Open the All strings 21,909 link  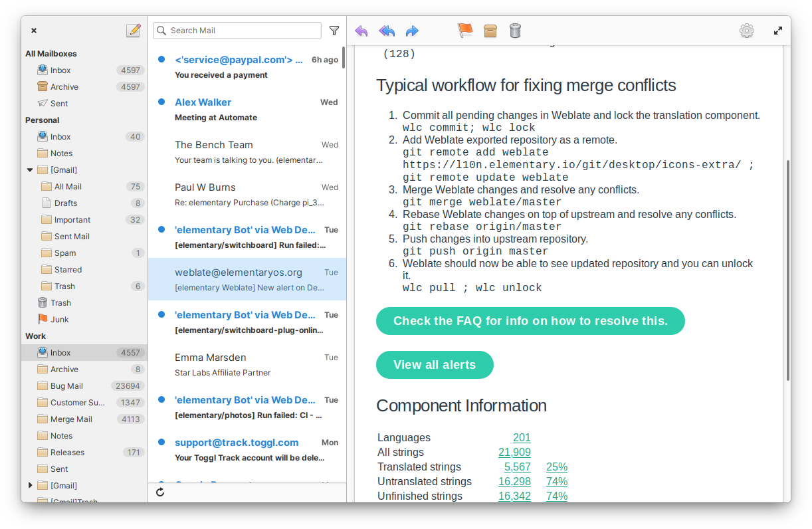tap(514, 453)
